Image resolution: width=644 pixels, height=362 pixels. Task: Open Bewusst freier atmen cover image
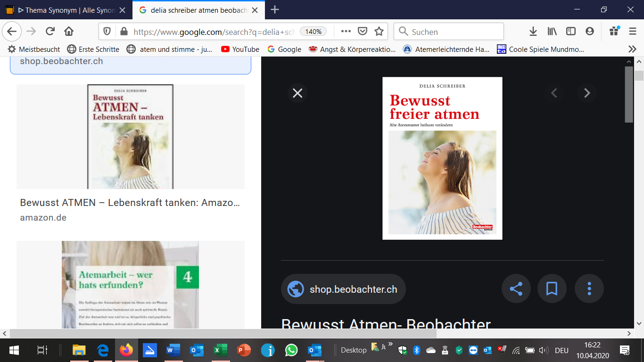click(x=442, y=158)
